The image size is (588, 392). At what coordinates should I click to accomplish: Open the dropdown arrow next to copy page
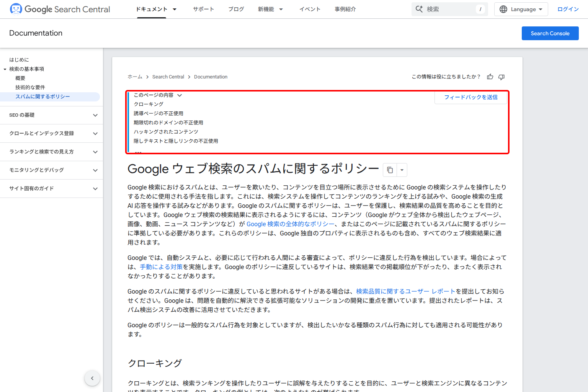click(402, 170)
